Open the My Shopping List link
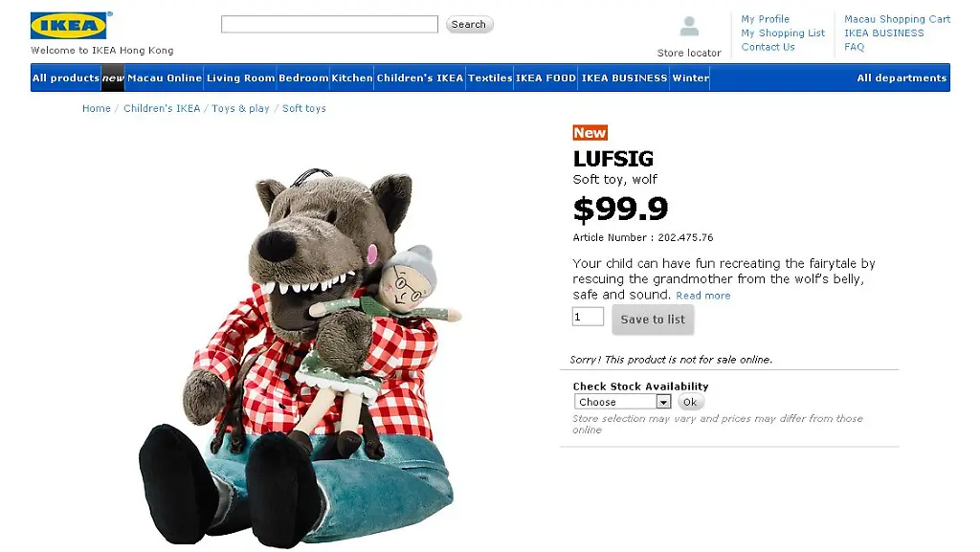Viewport: 980px width, 552px height. pyautogui.click(x=782, y=33)
